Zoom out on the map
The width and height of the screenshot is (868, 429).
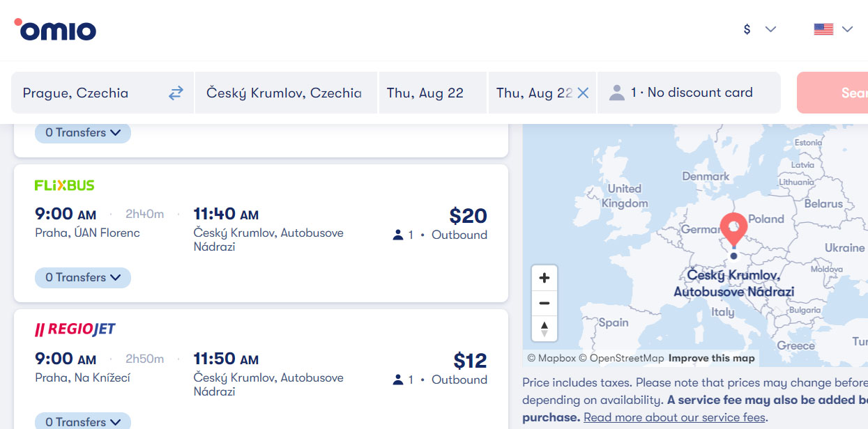coord(545,303)
